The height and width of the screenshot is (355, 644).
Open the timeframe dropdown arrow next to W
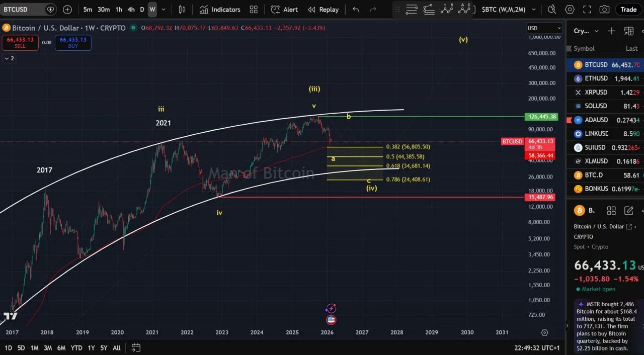pyautogui.click(x=163, y=10)
